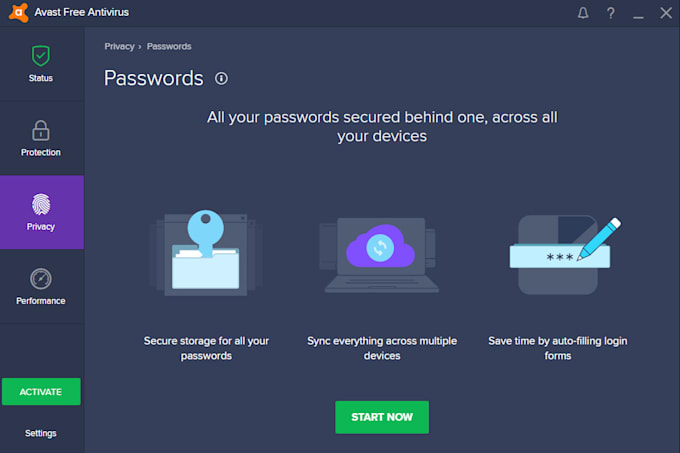The image size is (680, 453).
Task: Go to Privacy in the breadcrumb
Action: (119, 47)
